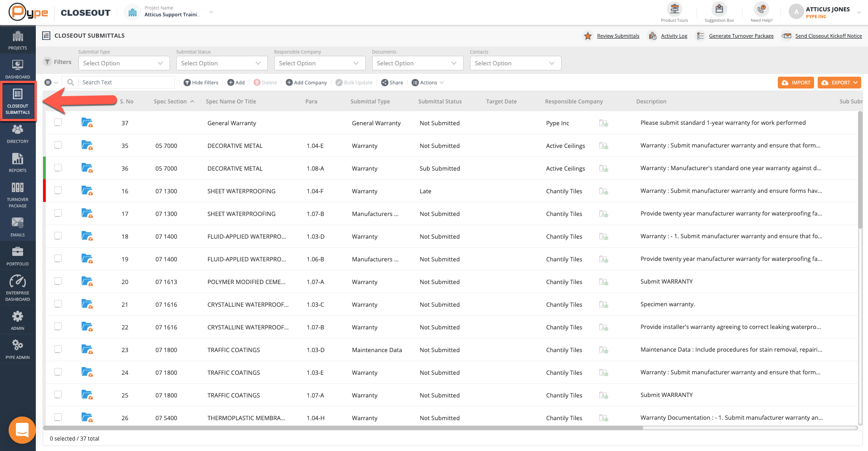Click the Share button
Image resolution: width=868 pixels, height=451 pixels.
(392, 83)
